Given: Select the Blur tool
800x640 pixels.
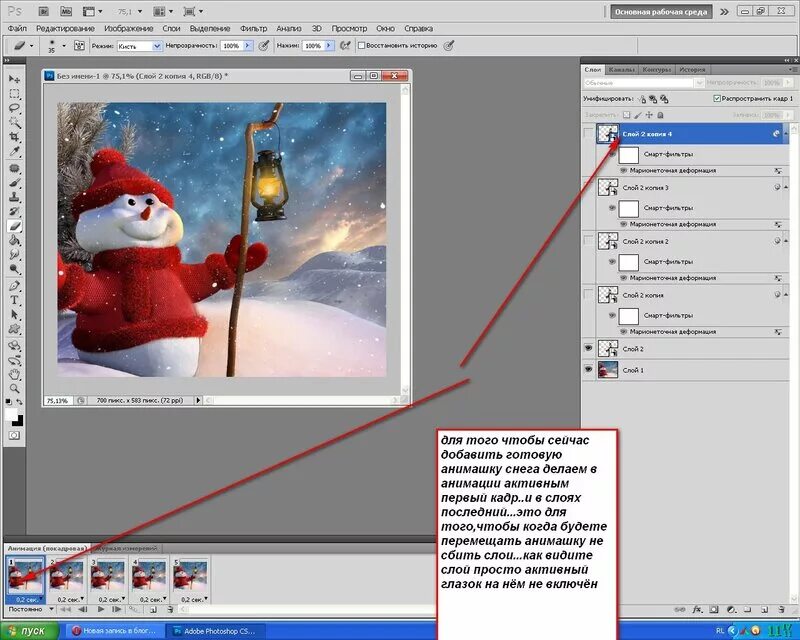Looking at the screenshot, I should (x=14, y=254).
